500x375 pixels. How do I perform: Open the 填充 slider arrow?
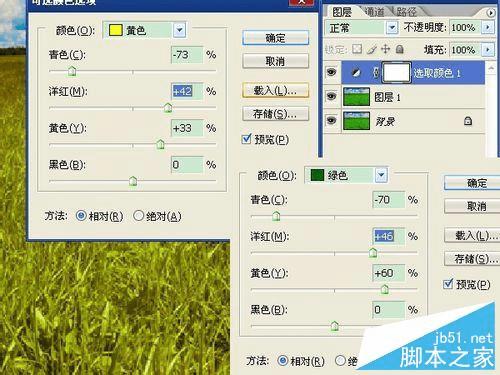[x=488, y=50]
